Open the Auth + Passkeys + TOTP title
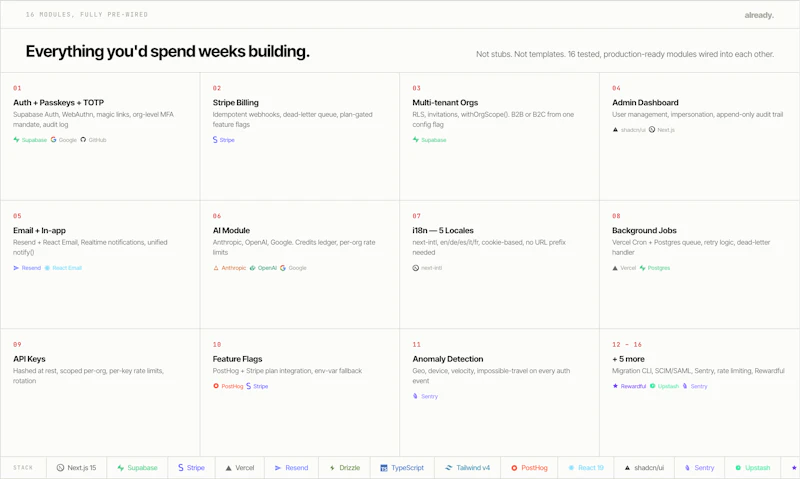The image size is (800, 479). click(x=59, y=103)
